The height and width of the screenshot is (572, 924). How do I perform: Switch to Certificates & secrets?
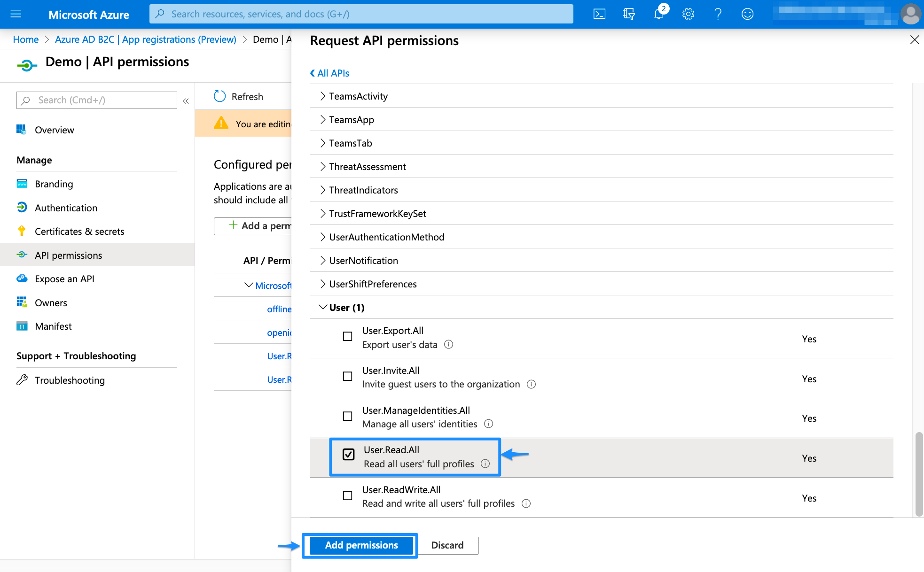point(79,231)
